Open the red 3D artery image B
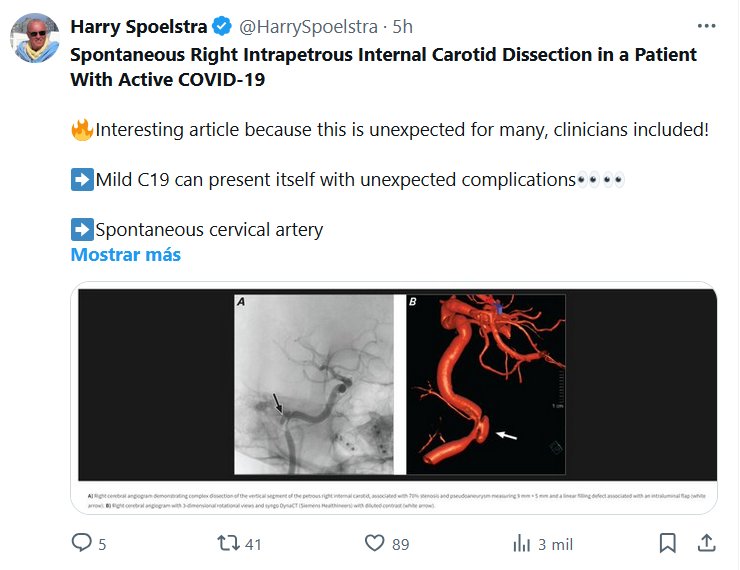The height and width of the screenshot is (570, 740). [485, 383]
